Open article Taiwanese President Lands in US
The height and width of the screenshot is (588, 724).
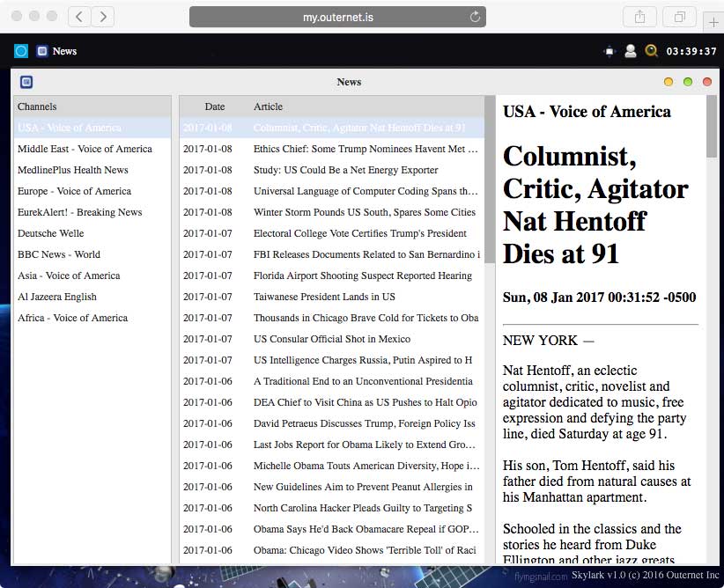[331, 297]
